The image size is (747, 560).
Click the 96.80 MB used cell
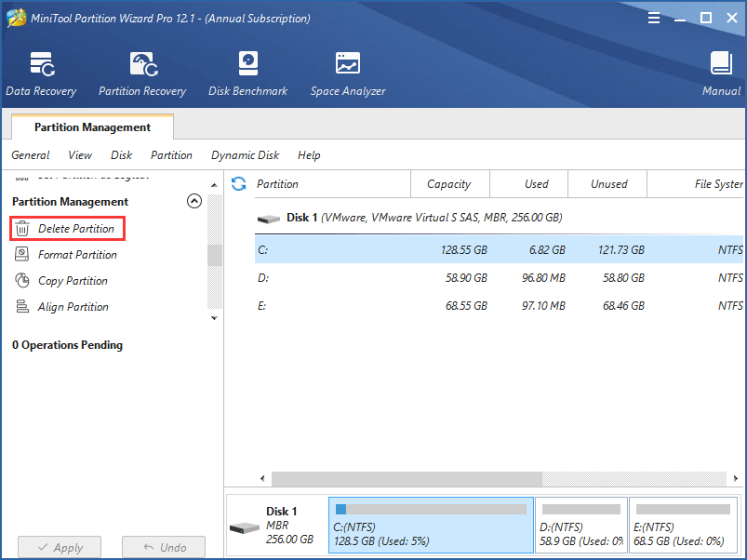(x=543, y=277)
